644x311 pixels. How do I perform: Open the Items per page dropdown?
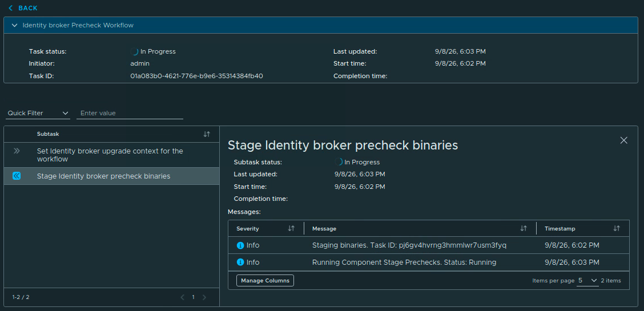pos(587,281)
